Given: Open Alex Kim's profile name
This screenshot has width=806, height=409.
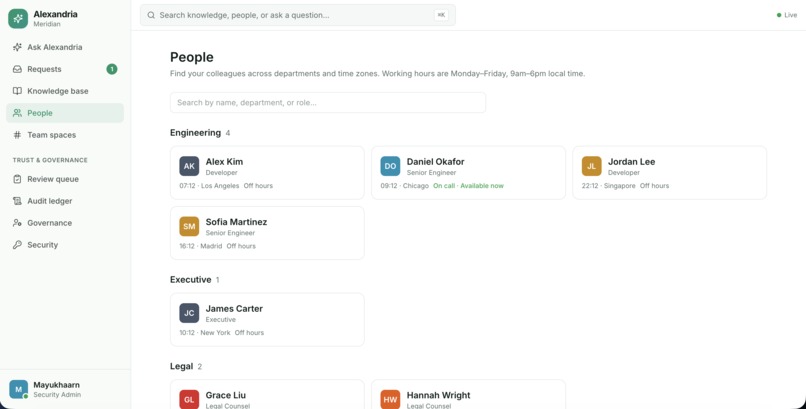Looking at the screenshot, I should coord(224,162).
